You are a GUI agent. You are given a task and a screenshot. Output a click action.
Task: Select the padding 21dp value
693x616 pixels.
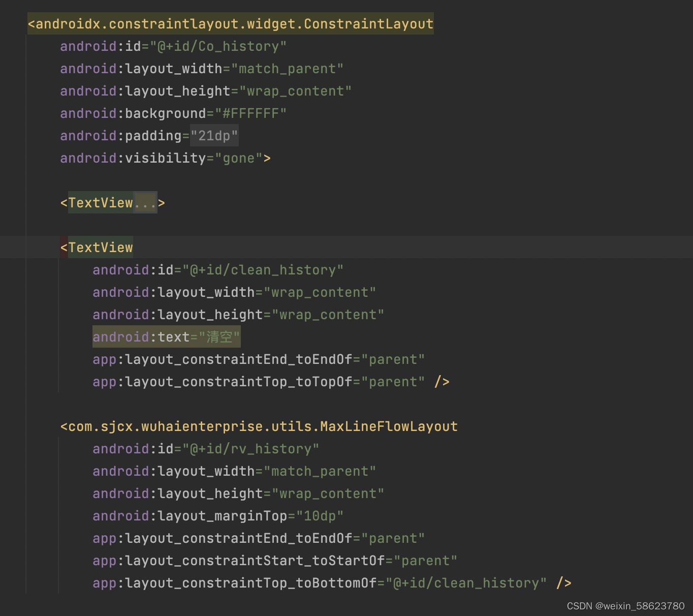click(214, 136)
